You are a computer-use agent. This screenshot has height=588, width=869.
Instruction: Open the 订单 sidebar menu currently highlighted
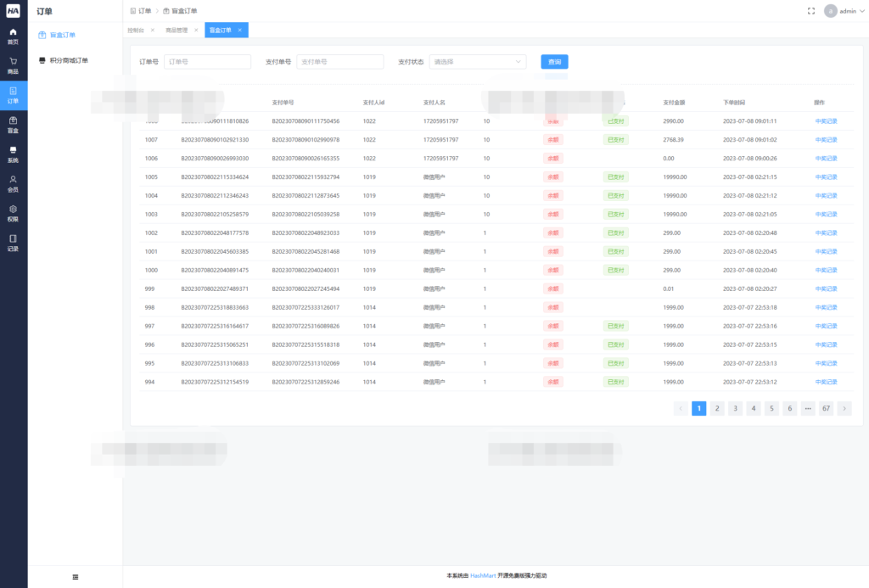(13, 96)
